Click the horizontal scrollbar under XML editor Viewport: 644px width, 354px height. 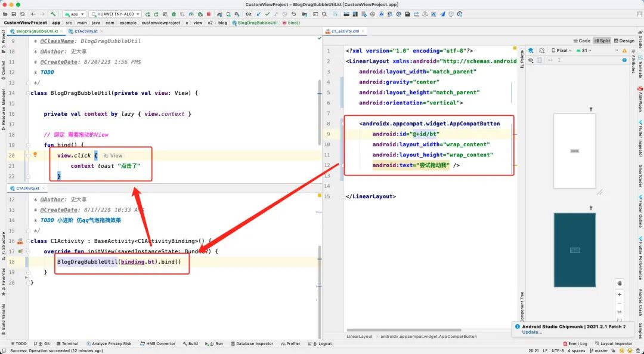click(x=404, y=330)
